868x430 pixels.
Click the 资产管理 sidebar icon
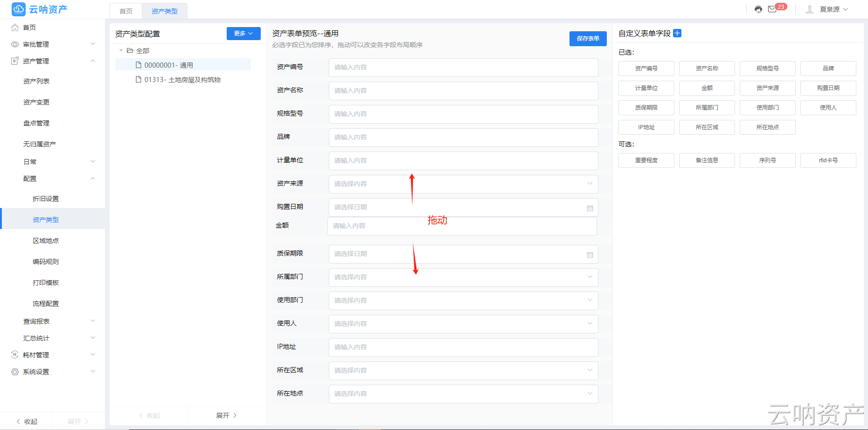(x=14, y=61)
